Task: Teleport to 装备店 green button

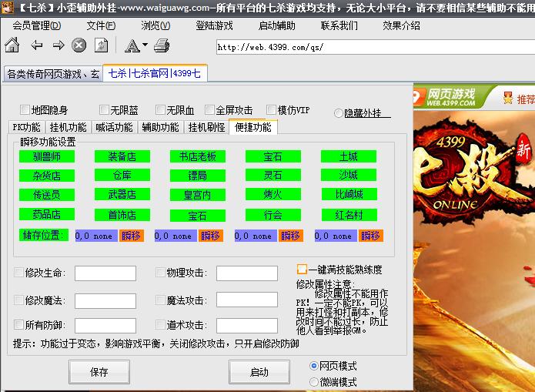Action: click(122, 156)
